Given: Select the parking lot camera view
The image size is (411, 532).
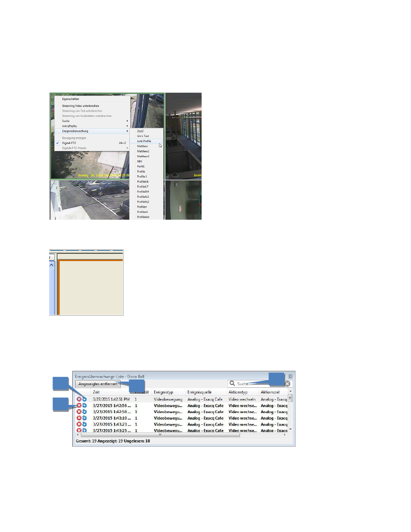Looking at the screenshot, I should pos(90,200).
